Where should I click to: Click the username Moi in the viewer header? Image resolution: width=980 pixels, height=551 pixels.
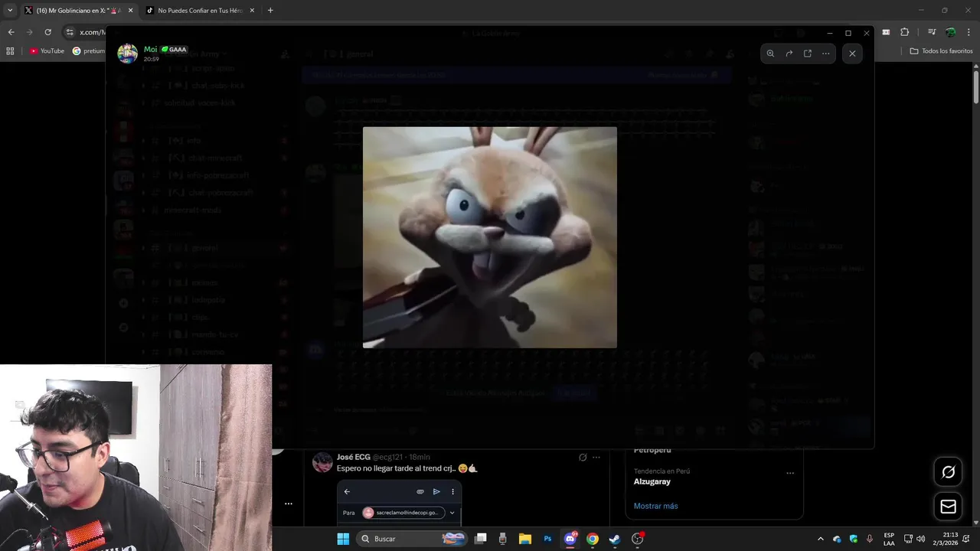[150, 49]
